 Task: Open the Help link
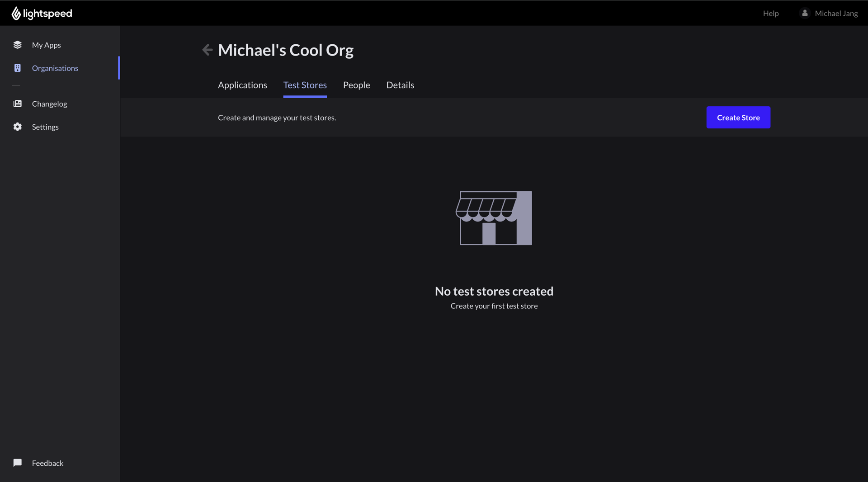[770, 13]
